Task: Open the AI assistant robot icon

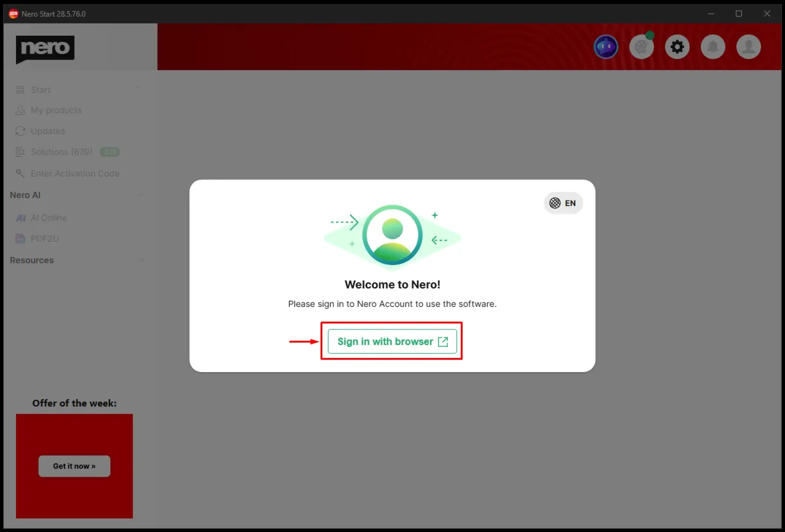Action: [606, 47]
